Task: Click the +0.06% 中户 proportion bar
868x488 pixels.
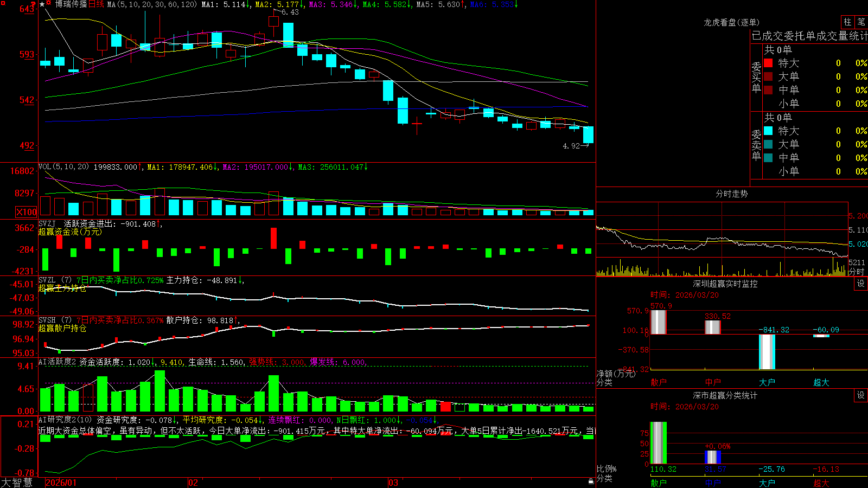Action: tap(712, 457)
